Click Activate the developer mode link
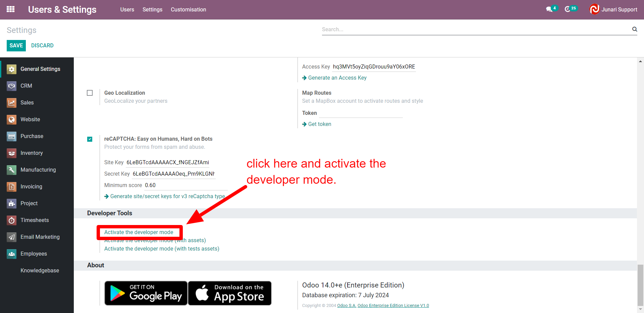Screen dimensions: 644x313 [x=139, y=232]
